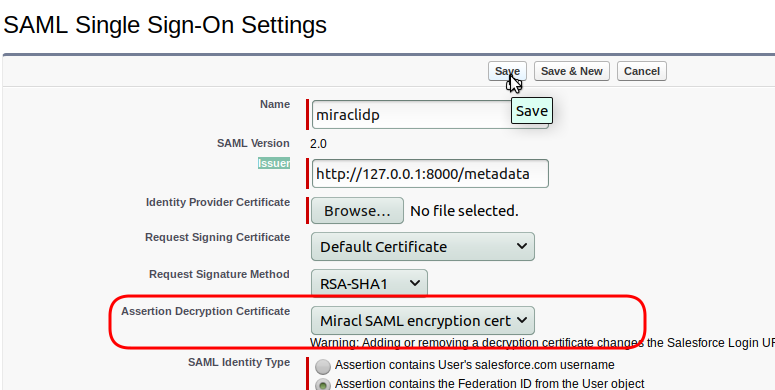Viewport: 775px width, 390px height.
Task: Cancel the SAML settings form
Action: pos(642,71)
